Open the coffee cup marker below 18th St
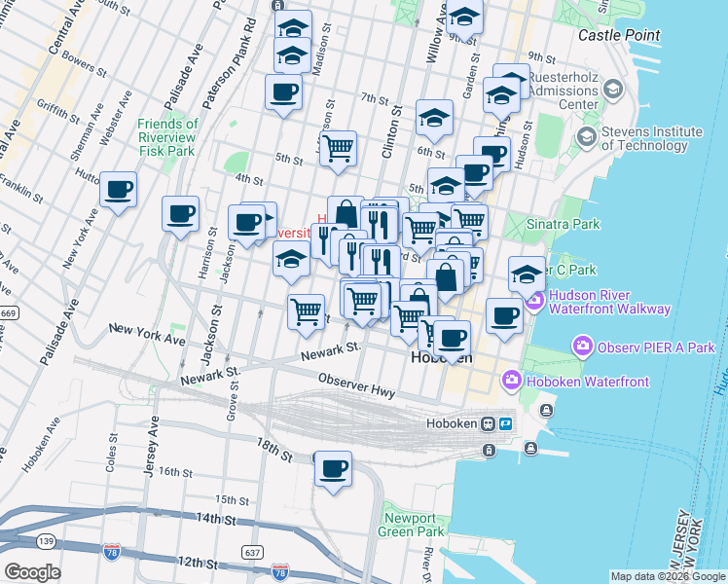 pyautogui.click(x=334, y=472)
